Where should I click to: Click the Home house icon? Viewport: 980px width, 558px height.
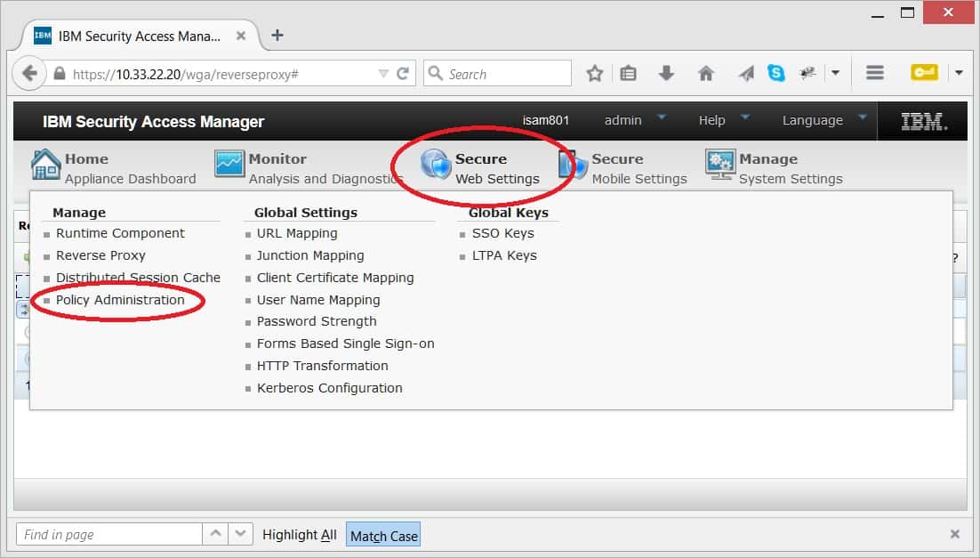[x=45, y=165]
